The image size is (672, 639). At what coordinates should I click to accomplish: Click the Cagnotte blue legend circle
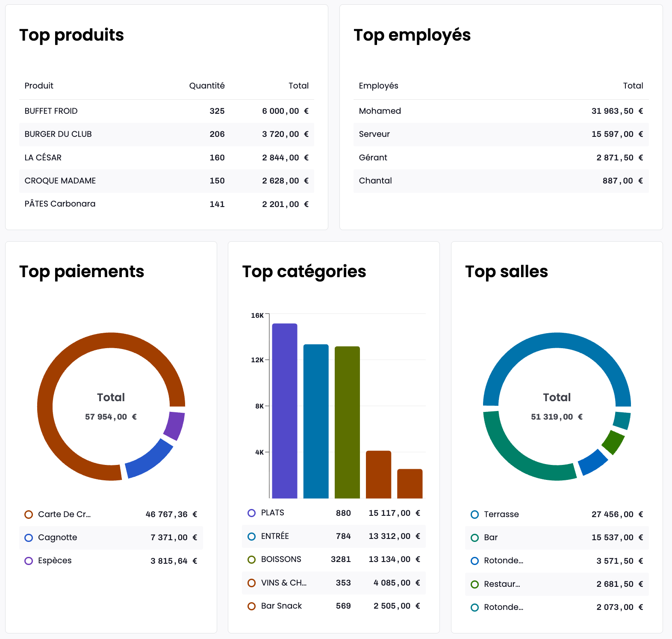[x=29, y=538]
